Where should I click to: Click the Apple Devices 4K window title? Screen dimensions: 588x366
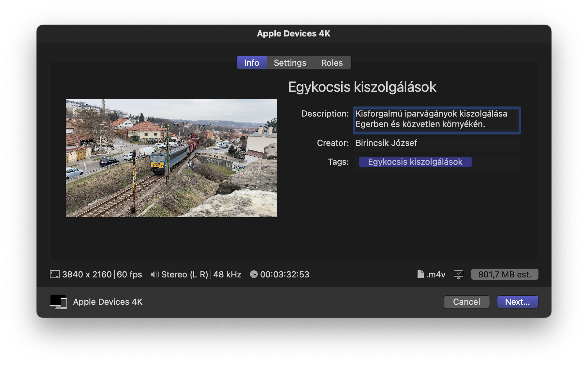(x=294, y=34)
